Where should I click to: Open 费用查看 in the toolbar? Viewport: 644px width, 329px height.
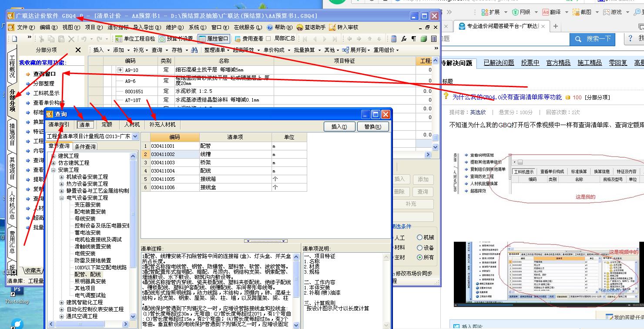point(248,39)
